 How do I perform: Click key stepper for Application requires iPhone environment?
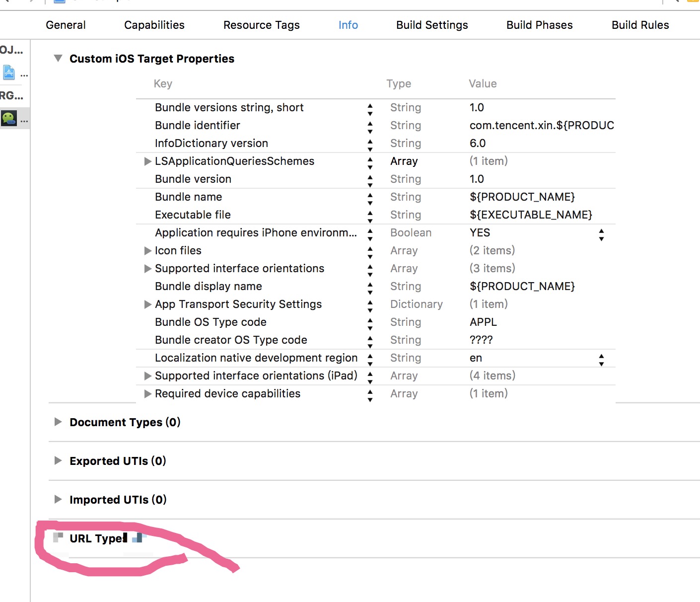tap(370, 234)
